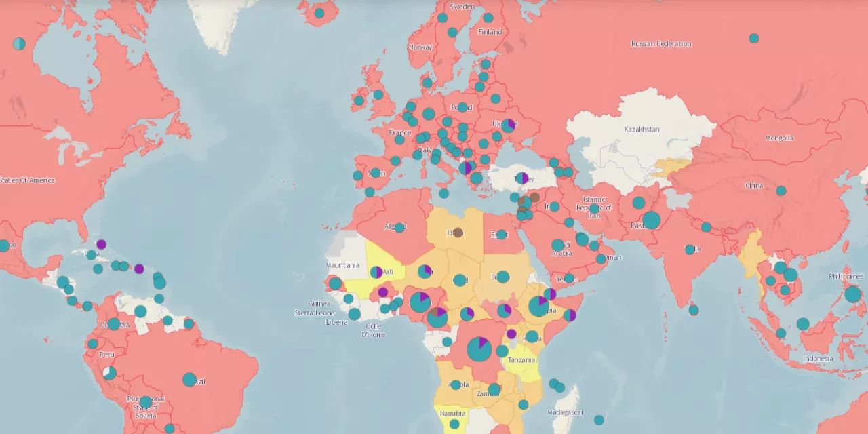This screenshot has height=434, width=868.
Task: Click the Kazakhstan country label
Action: coord(642,129)
